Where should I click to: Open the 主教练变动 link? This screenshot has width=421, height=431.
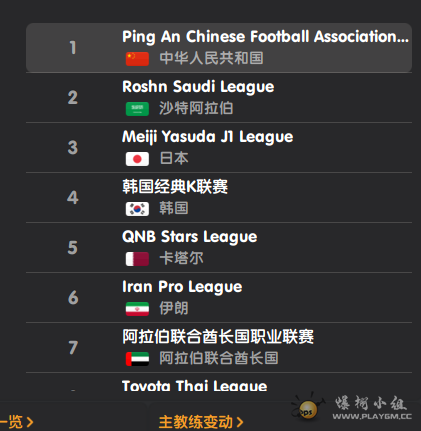point(201,422)
